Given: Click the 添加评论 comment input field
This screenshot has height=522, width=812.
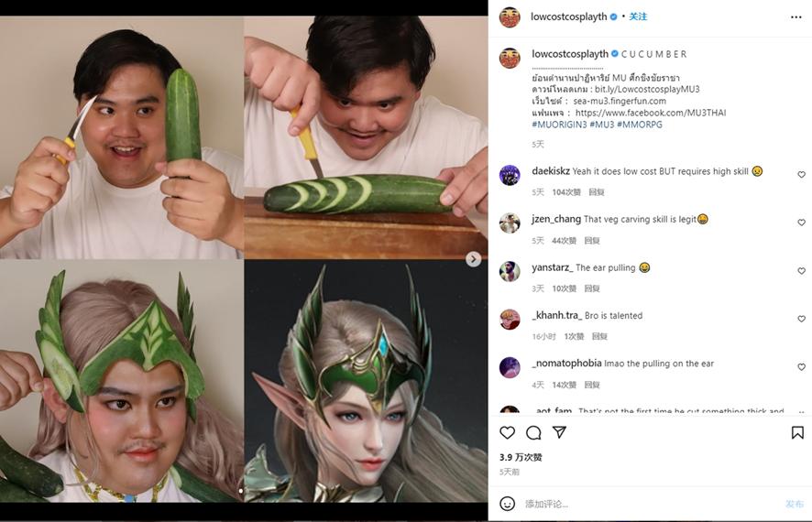Looking at the screenshot, I should tap(642, 504).
